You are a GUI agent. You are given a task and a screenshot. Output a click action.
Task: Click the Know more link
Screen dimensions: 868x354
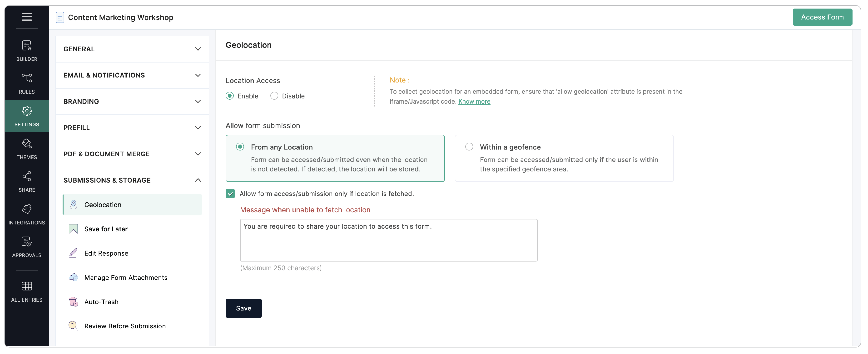point(474,102)
